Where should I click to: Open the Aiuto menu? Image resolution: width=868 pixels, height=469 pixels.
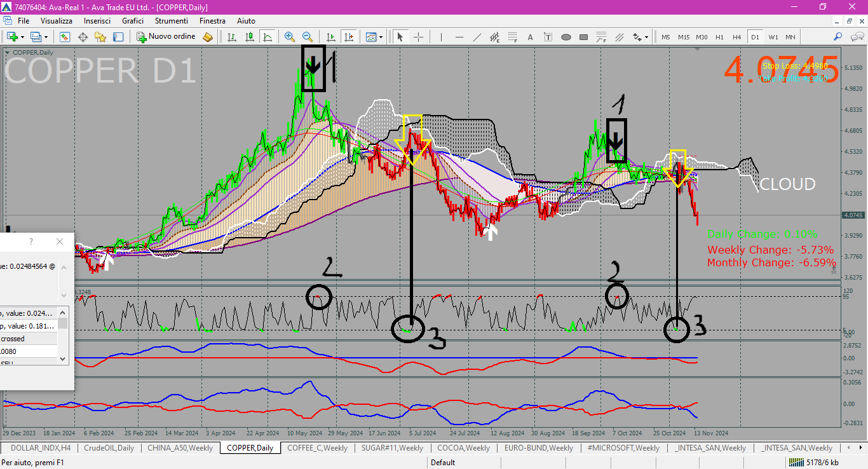pyautogui.click(x=246, y=21)
